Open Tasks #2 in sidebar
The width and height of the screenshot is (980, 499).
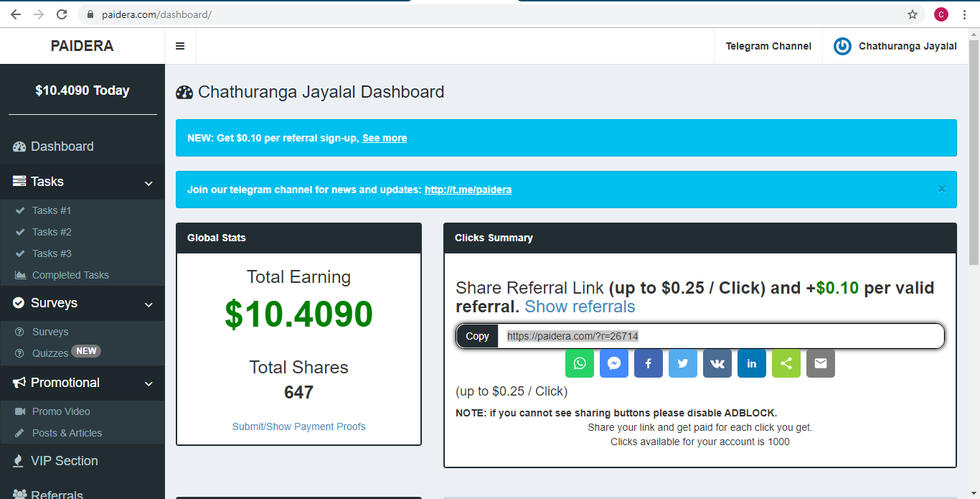point(83,232)
